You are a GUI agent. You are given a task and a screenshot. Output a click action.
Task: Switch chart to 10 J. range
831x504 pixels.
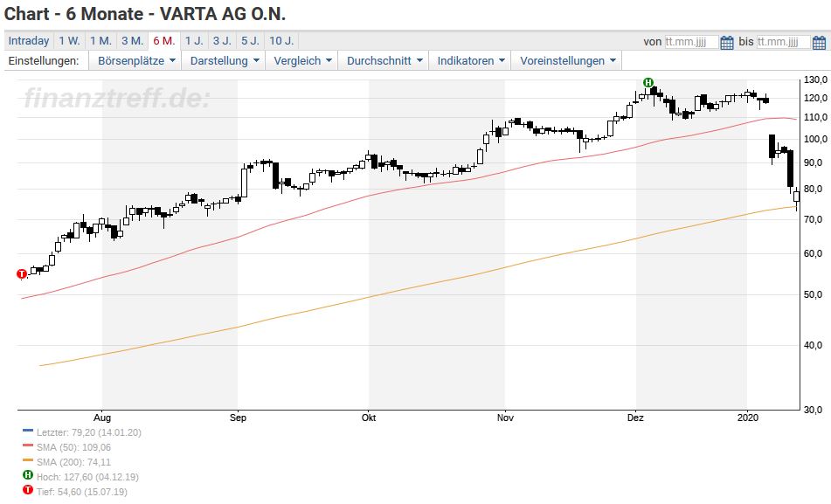click(281, 41)
